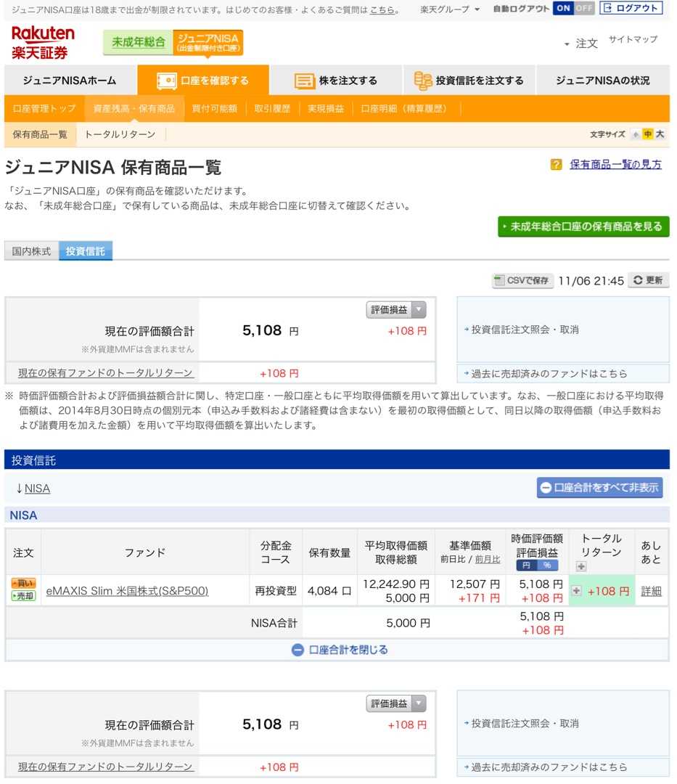Open the help icon next to 保有商品一覧の見方
The image size is (677, 784).
(556, 165)
